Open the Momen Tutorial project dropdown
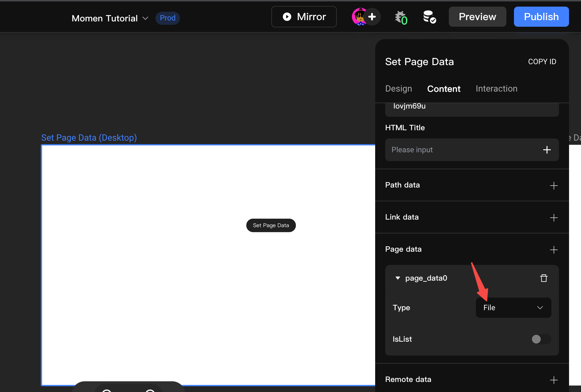This screenshot has height=392, width=581. pos(109,18)
